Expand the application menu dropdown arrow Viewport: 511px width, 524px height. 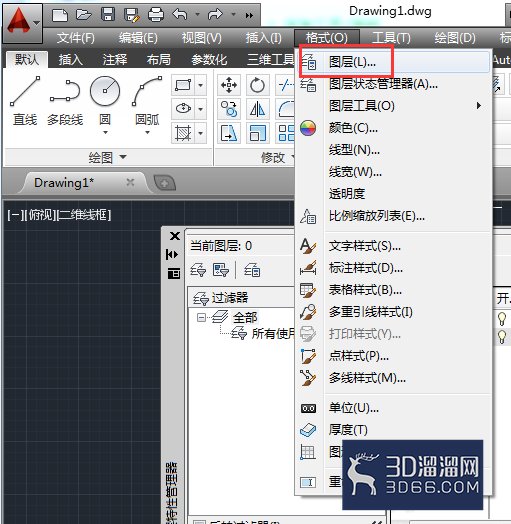[x=37, y=23]
